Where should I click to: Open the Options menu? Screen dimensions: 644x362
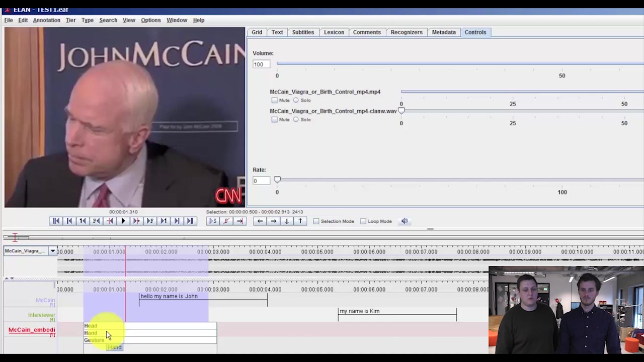click(151, 20)
